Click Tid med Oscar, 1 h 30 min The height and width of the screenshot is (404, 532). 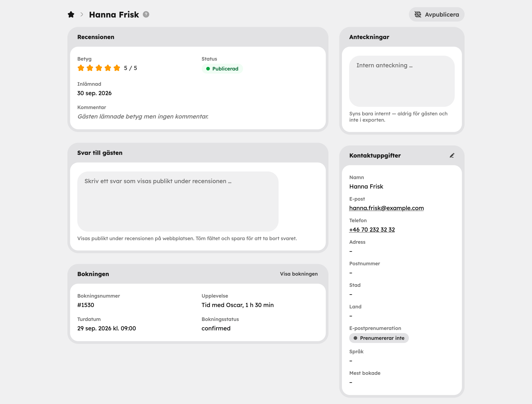238,305
